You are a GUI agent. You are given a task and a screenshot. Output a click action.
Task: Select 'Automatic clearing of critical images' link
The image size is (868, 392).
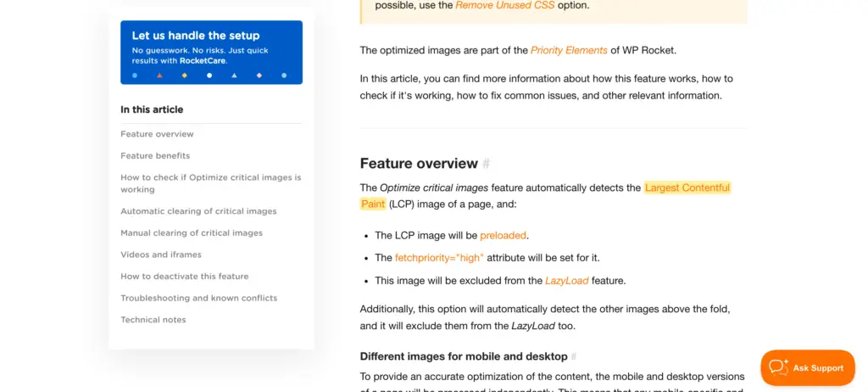198,211
